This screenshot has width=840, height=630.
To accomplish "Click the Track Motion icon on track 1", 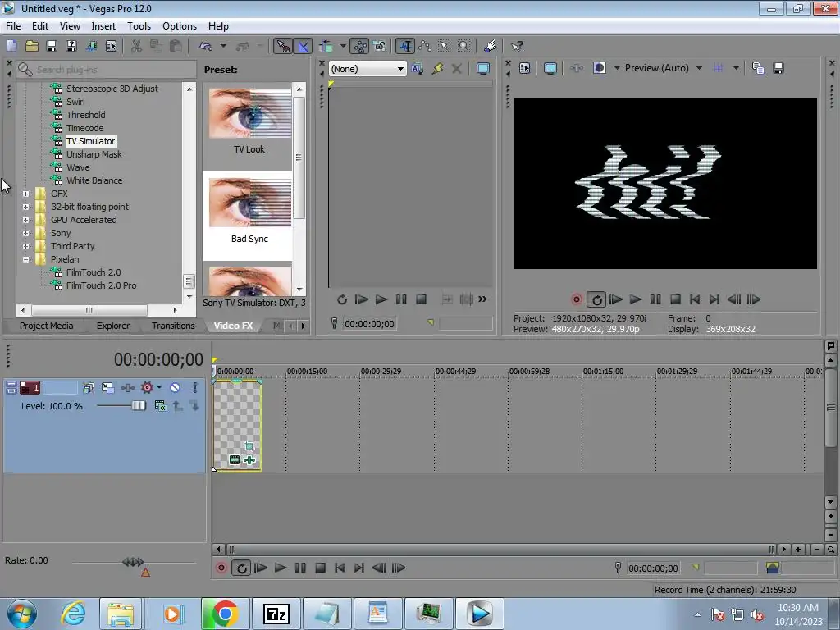I will tap(107, 387).
